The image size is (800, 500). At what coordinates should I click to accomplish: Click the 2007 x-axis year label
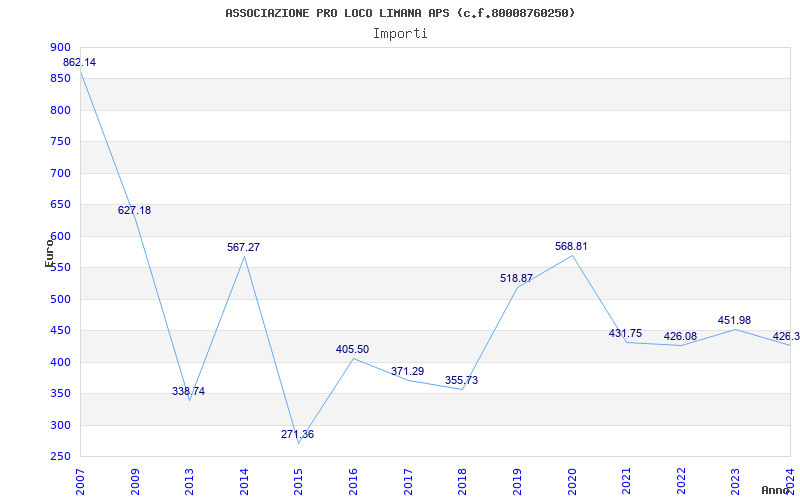(x=80, y=482)
